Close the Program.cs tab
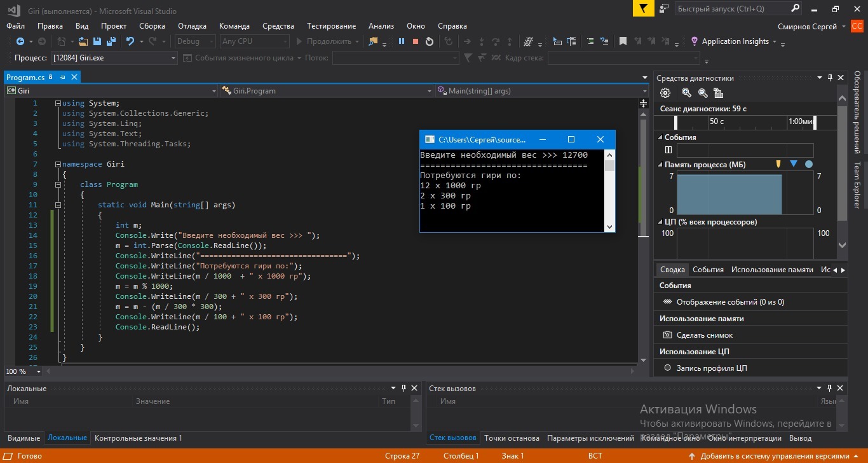Image resolution: width=868 pixels, height=463 pixels. [x=74, y=77]
